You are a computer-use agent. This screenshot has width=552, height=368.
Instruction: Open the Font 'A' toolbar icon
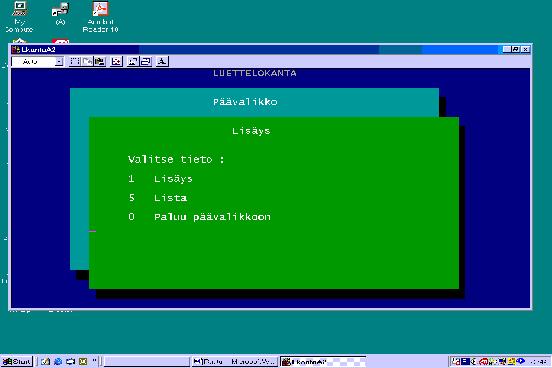point(162,62)
